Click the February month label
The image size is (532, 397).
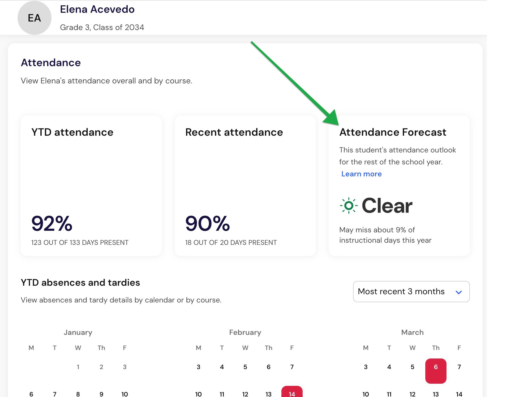coord(245,332)
